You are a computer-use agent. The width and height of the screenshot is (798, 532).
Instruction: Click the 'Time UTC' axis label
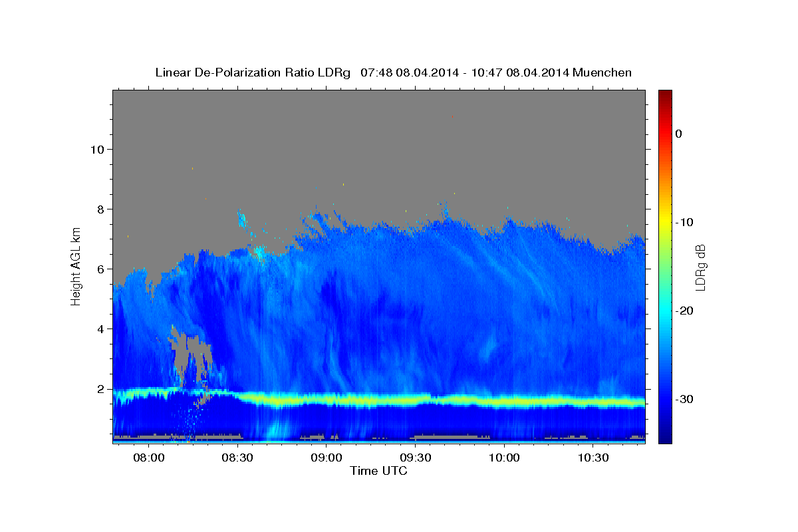pyautogui.click(x=378, y=471)
